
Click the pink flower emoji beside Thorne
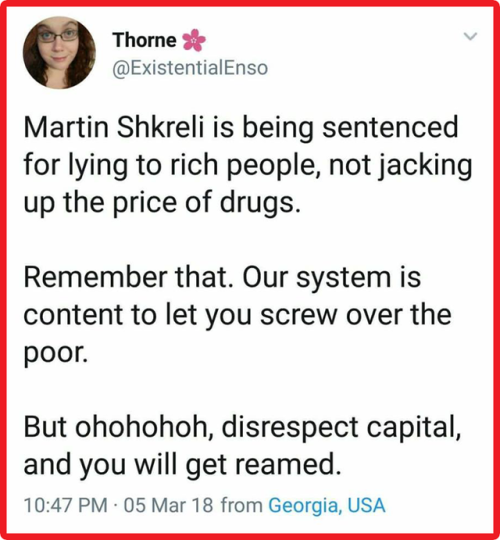click(x=194, y=40)
